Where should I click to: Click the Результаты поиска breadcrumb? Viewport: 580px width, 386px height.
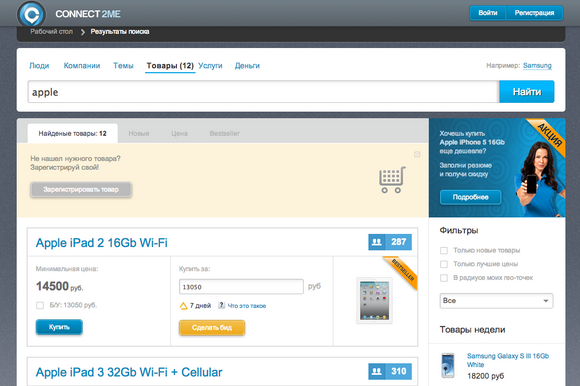(x=120, y=32)
